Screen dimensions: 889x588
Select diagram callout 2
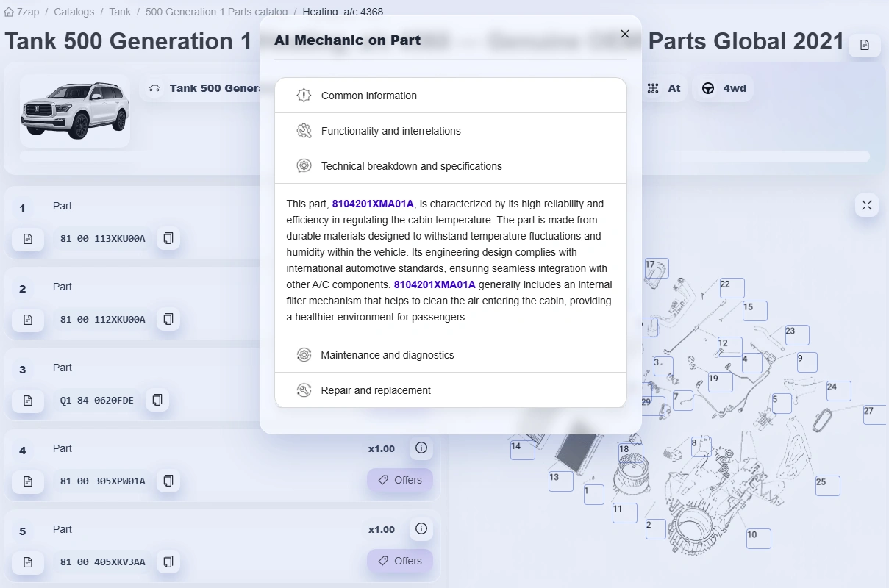(655, 529)
